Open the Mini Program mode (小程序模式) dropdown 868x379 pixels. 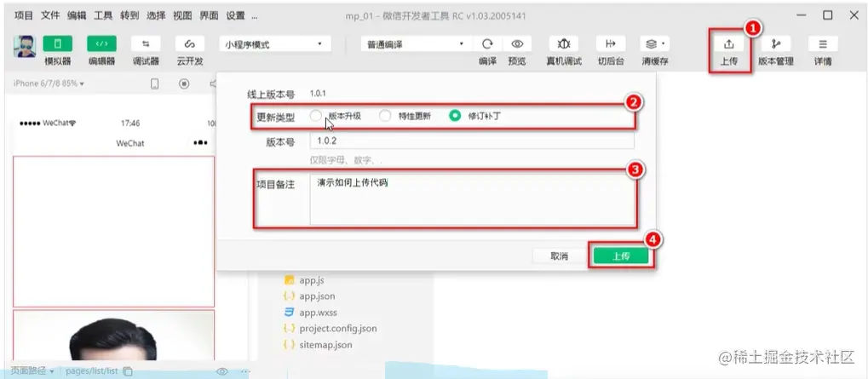pyautogui.click(x=275, y=44)
